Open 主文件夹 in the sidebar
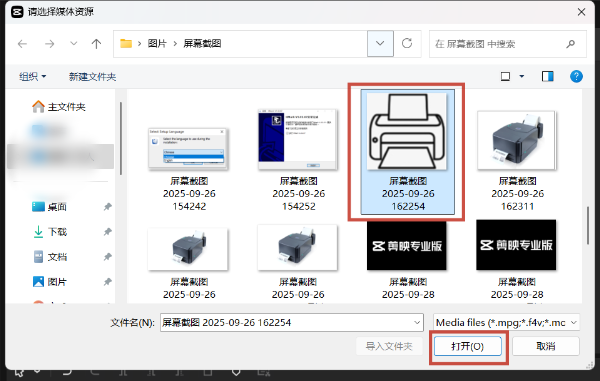The height and width of the screenshot is (381, 600). (x=59, y=107)
